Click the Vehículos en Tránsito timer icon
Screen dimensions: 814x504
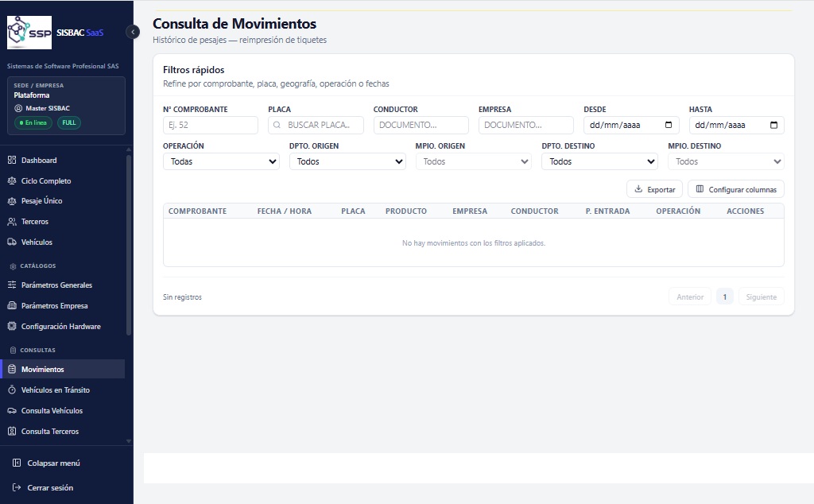pyautogui.click(x=12, y=390)
